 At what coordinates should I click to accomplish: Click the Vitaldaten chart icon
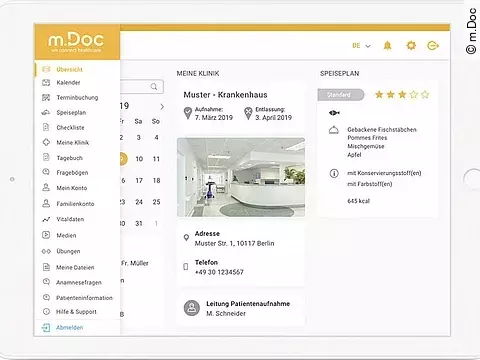[46, 219]
